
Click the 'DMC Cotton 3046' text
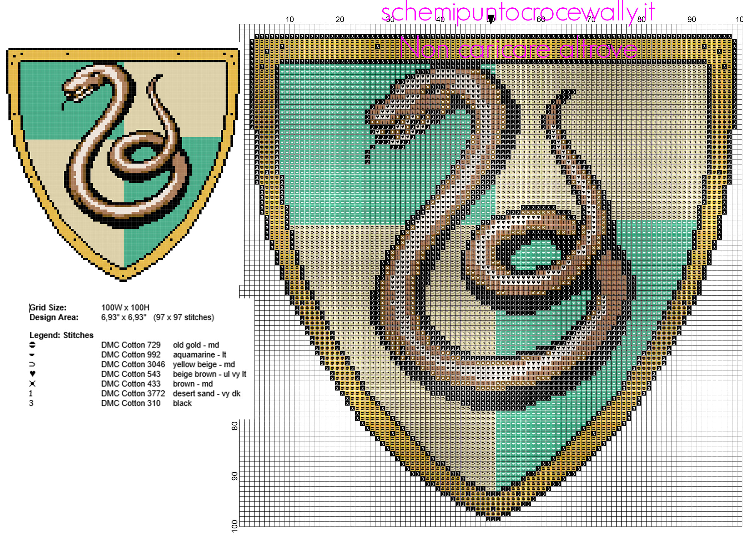[x=133, y=364]
